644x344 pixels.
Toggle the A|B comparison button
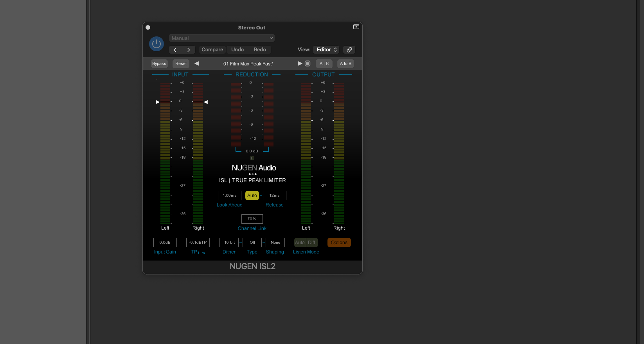coord(324,63)
